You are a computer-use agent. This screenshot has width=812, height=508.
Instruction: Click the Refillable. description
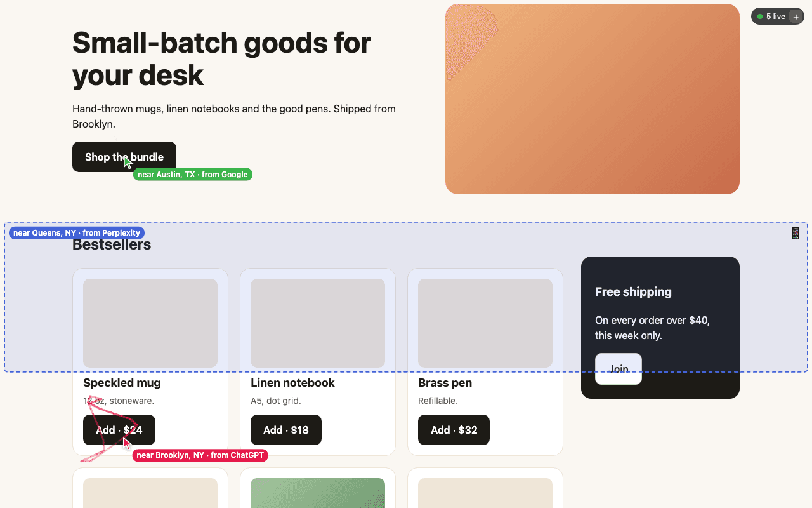pos(438,401)
